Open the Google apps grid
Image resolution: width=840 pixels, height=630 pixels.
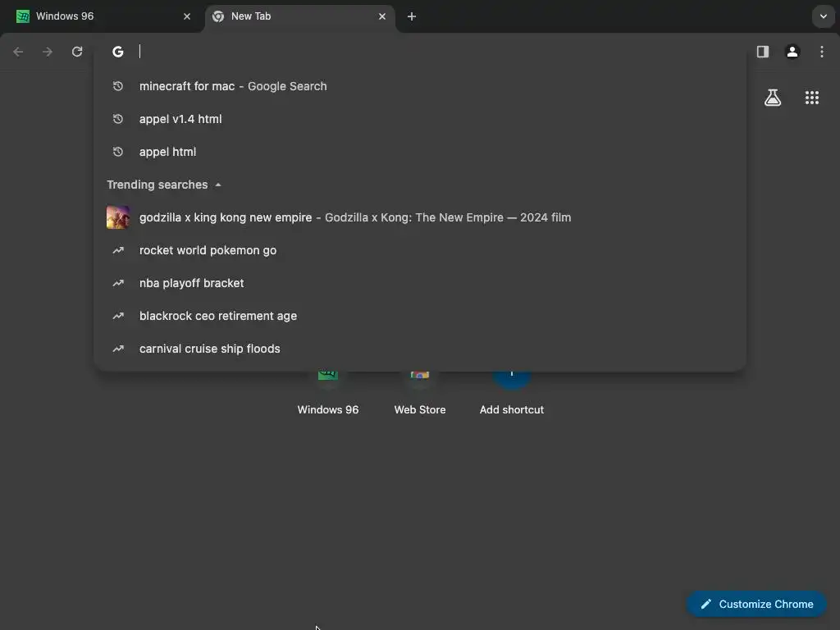click(x=812, y=98)
